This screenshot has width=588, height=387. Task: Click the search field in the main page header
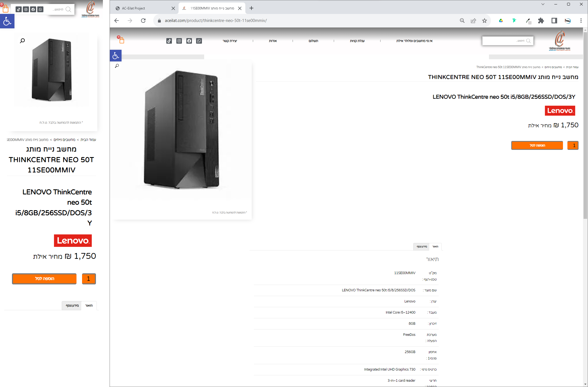tap(508, 41)
